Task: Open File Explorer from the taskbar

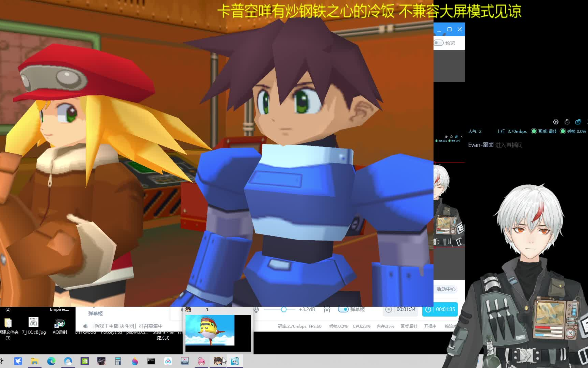Action: pyautogui.click(x=35, y=361)
